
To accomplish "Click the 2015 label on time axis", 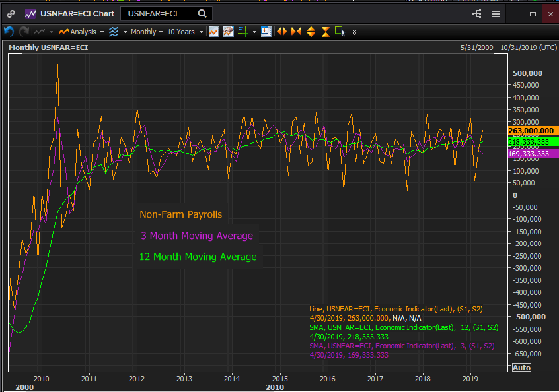I will 280,379.
